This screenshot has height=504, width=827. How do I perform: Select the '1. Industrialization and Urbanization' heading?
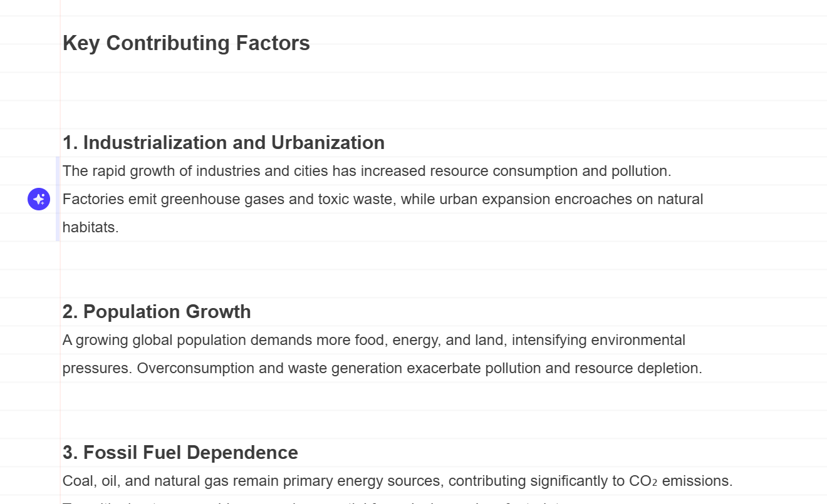tap(224, 143)
